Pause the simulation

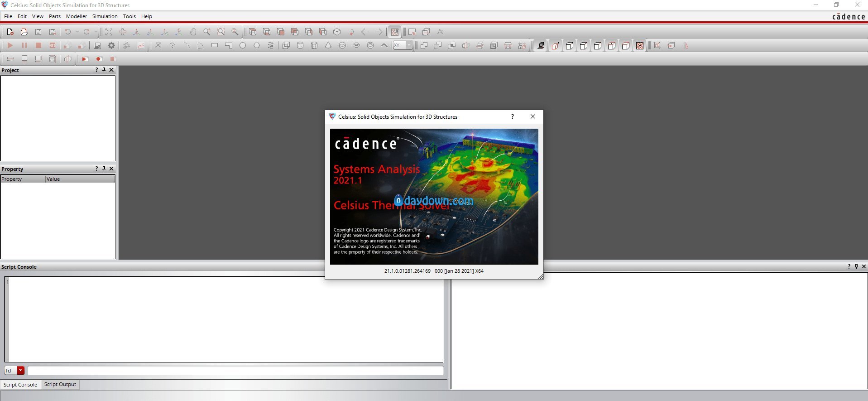point(24,45)
